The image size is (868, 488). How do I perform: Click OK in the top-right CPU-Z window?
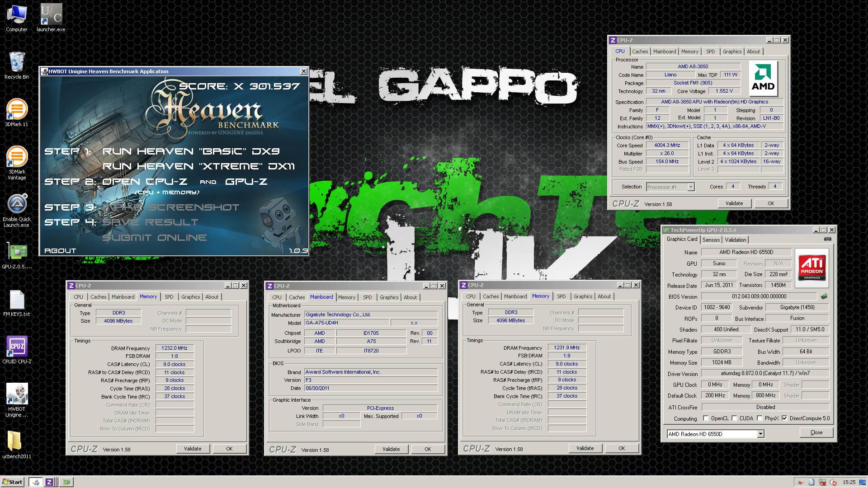(x=771, y=203)
